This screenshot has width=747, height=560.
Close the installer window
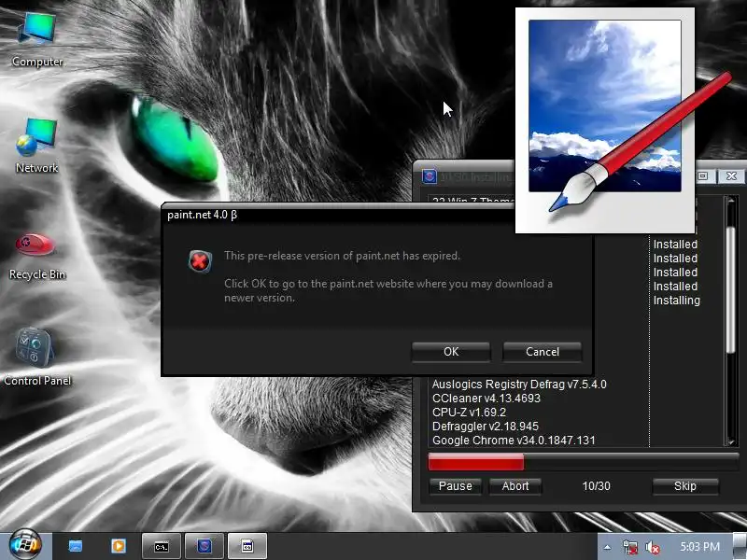click(731, 176)
